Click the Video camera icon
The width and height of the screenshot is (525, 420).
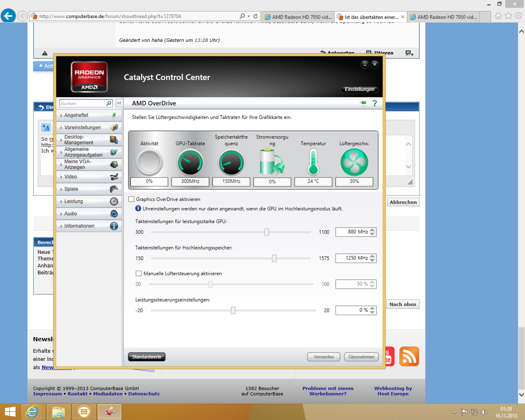[x=114, y=177]
